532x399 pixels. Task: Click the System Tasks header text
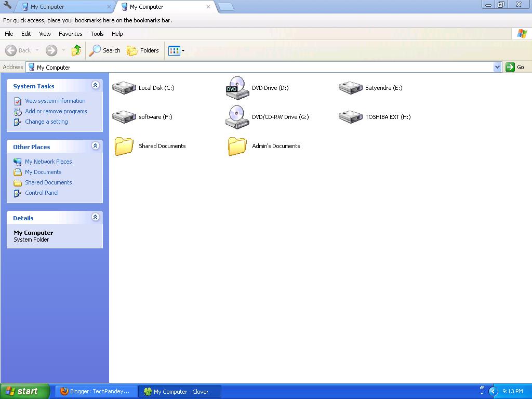34,86
